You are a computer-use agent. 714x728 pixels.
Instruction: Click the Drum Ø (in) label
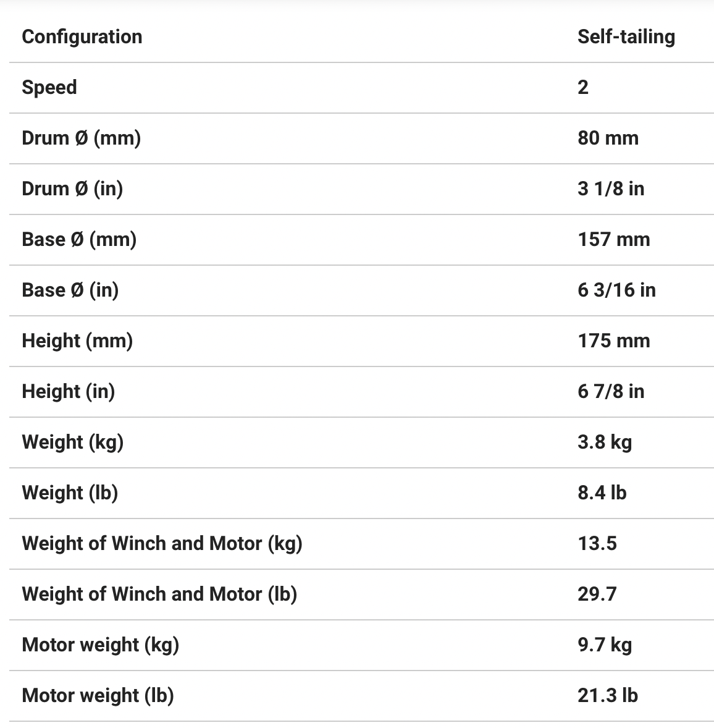click(x=72, y=188)
